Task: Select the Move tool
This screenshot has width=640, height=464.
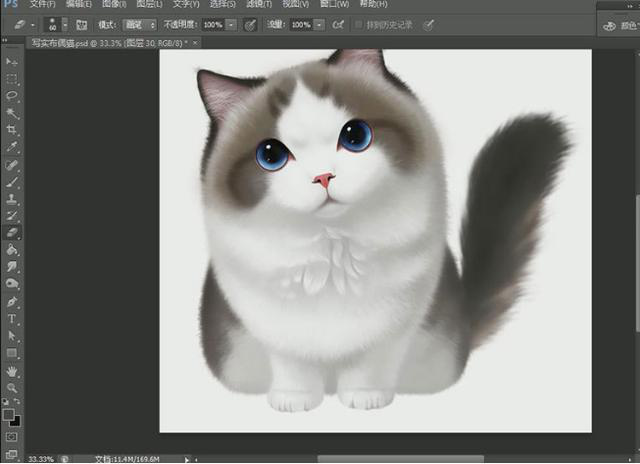Action: (x=12, y=62)
